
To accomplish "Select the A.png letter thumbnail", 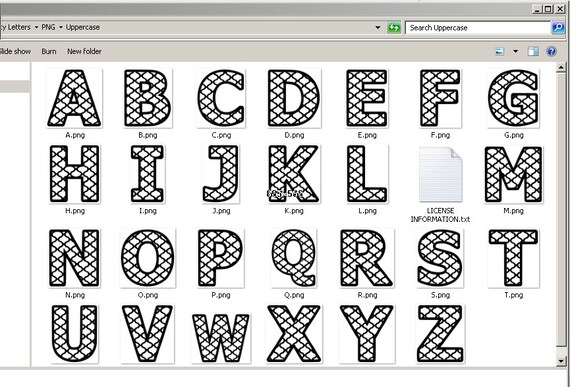I will click(x=75, y=98).
